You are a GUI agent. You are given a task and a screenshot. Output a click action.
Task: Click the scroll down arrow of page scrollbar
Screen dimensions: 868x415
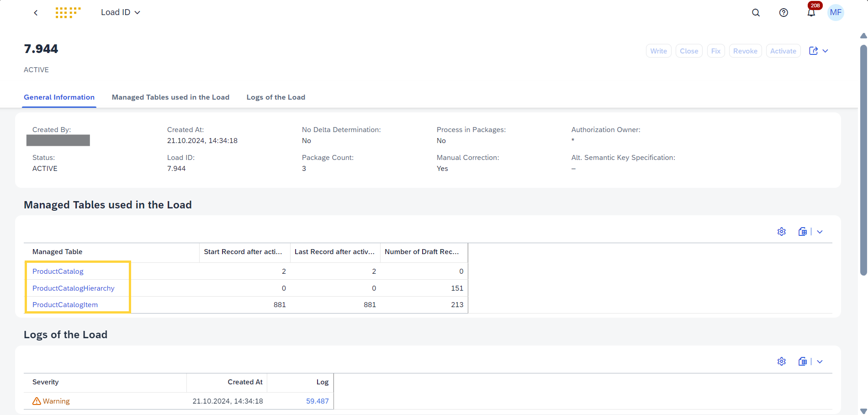[x=863, y=411]
